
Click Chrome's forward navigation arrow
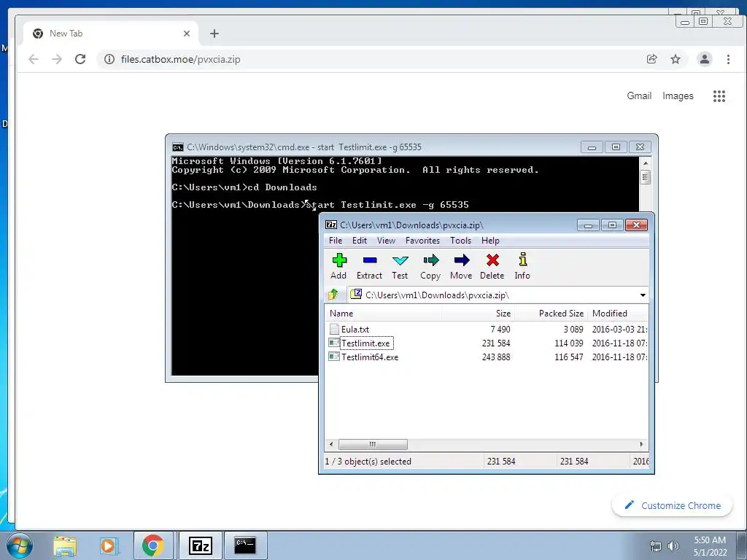pyautogui.click(x=57, y=59)
